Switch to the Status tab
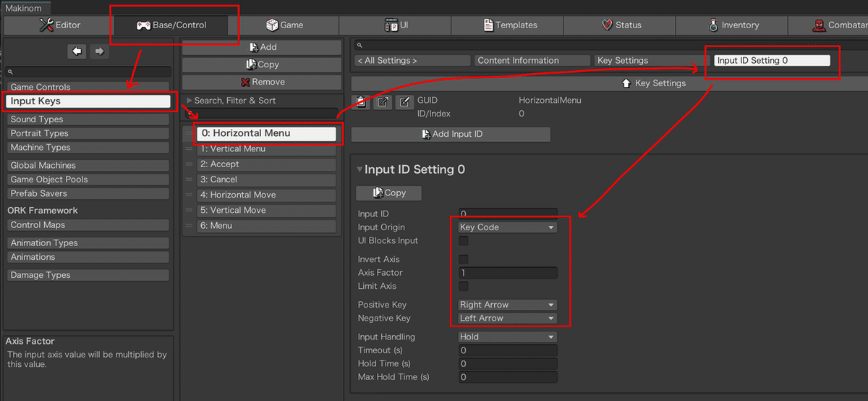Image resolution: width=868 pixels, height=401 pixels. coord(620,25)
